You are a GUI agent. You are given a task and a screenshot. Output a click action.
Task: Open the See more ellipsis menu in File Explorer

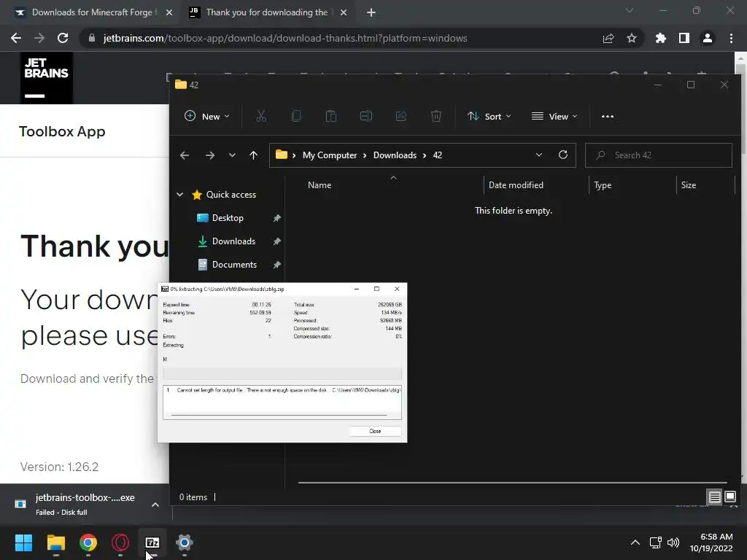pos(608,116)
